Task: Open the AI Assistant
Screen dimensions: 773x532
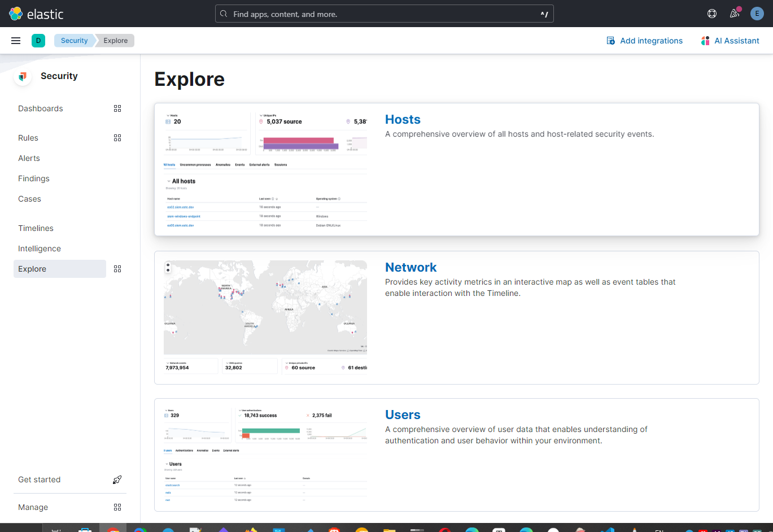Action: [730, 40]
